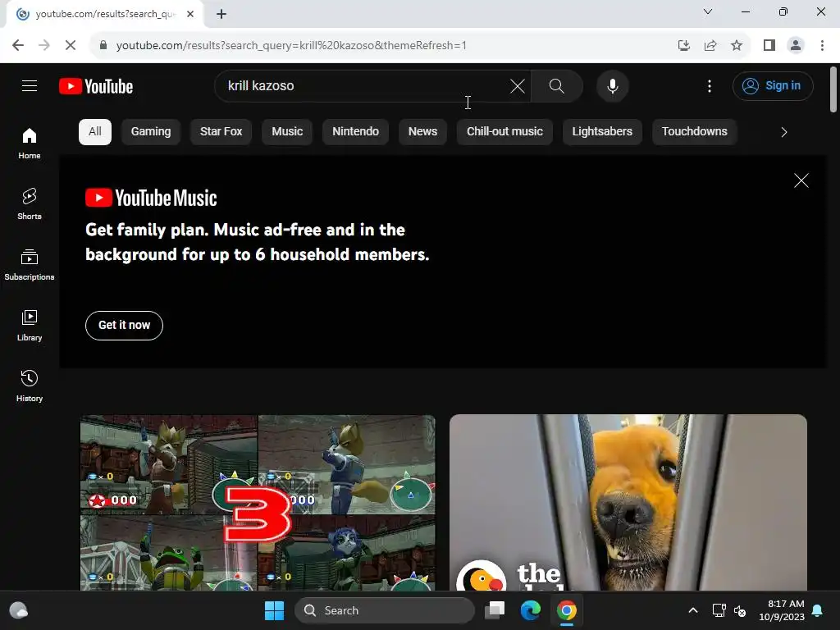
Task: Go to Home in the sidebar
Action: (30, 144)
